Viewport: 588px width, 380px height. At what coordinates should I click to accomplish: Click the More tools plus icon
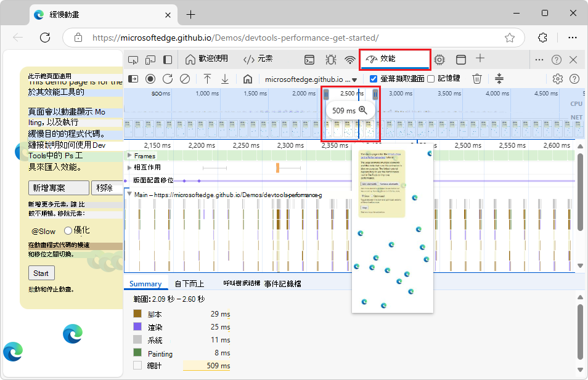(480, 58)
